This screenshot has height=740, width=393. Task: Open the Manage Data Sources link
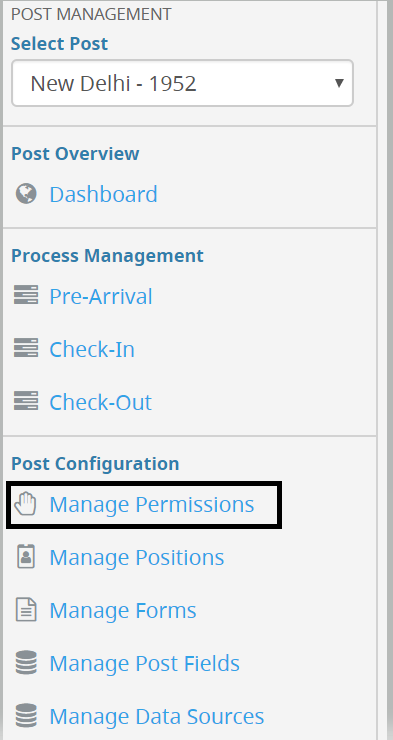pos(157,715)
